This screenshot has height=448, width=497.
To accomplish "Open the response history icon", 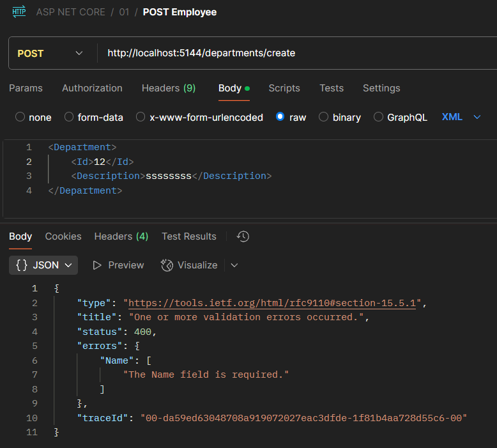I will pyautogui.click(x=243, y=236).
